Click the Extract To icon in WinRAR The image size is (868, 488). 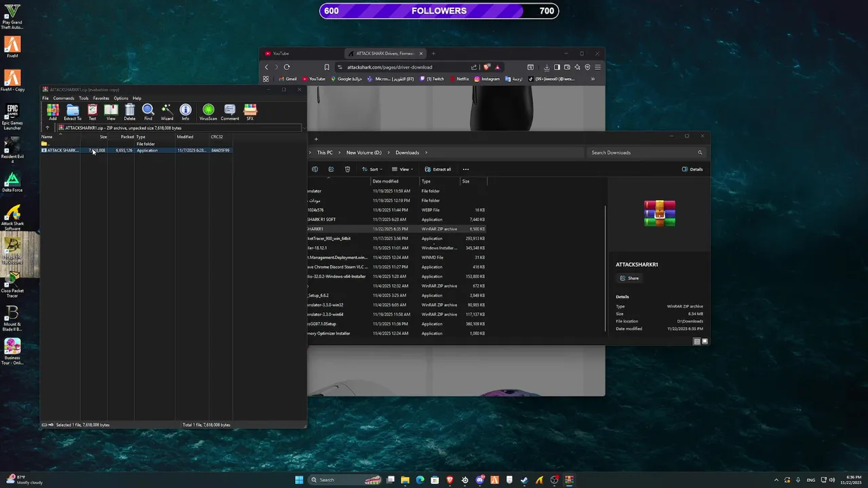point(73,112)
